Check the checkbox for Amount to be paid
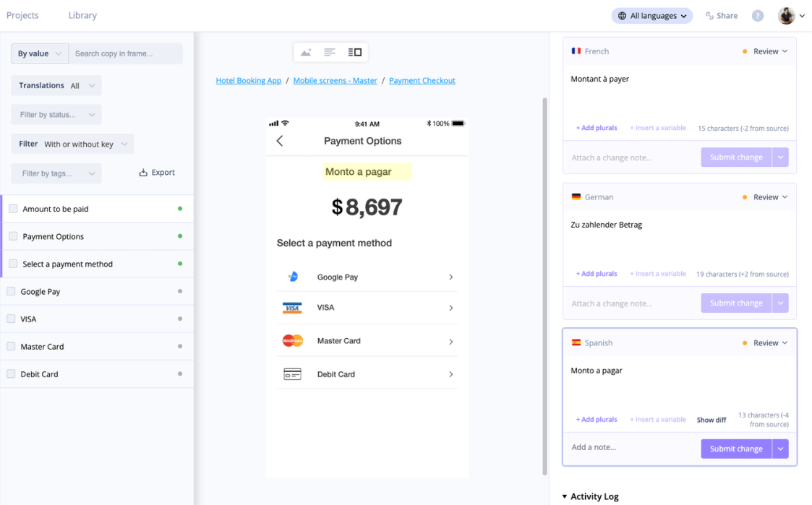Viewport: 812px width, 505px height. point(12,208)
